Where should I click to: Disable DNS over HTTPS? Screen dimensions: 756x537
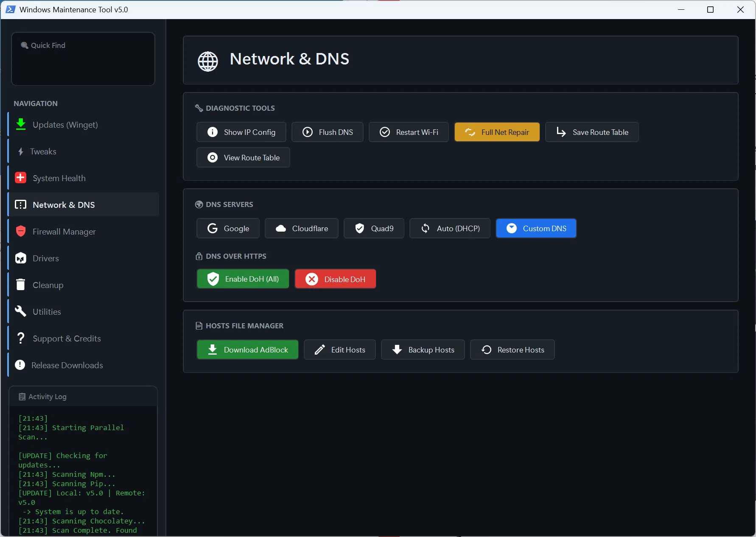(335, 279)
